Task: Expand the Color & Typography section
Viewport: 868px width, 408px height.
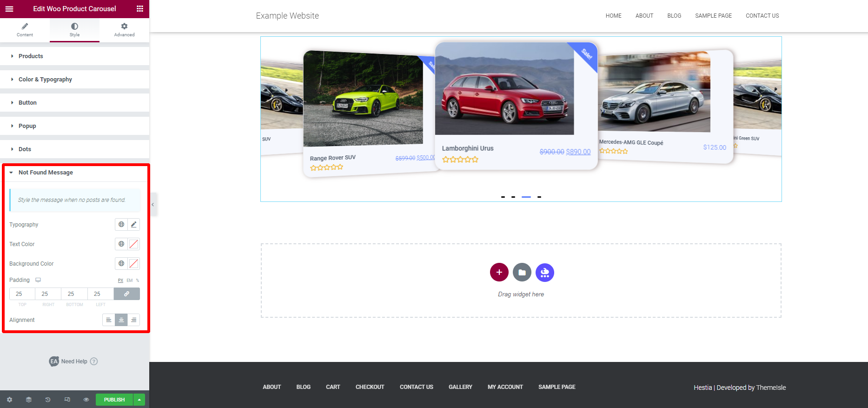Action: (x=74, y=79)
